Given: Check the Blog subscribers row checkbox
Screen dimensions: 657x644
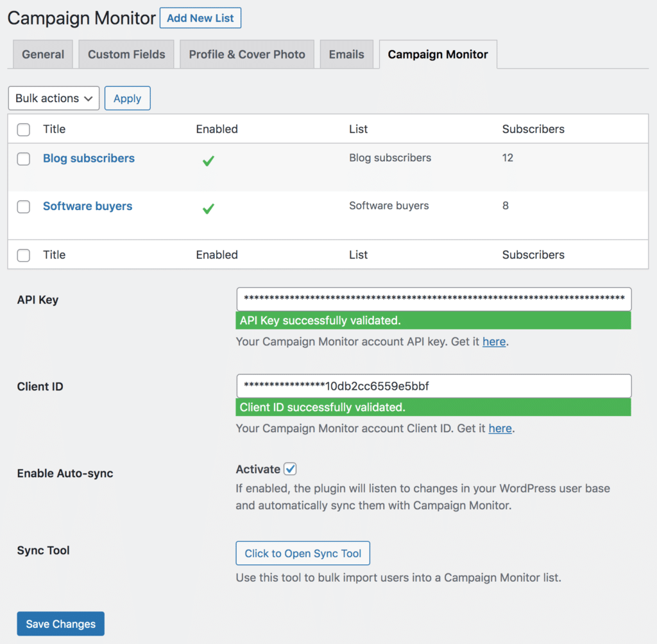Looking at the screenshot, I should click(x=24, y=159).
